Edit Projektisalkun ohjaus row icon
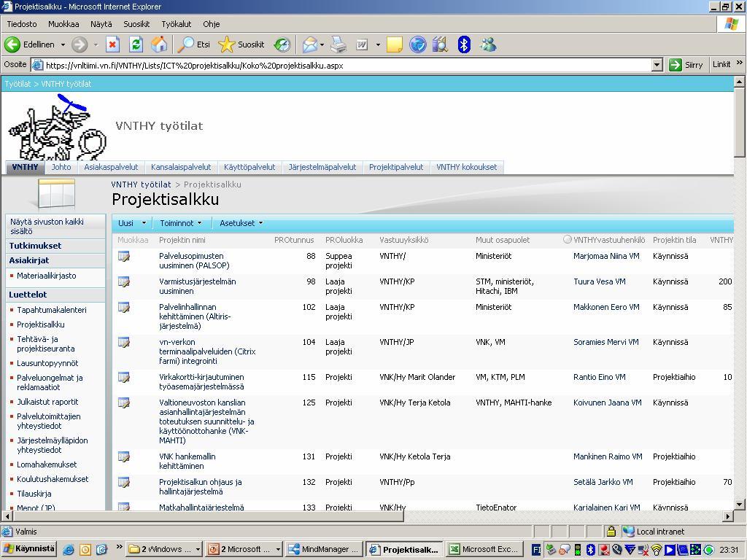This screenshot has height=560, width=747. pos(124,483)
